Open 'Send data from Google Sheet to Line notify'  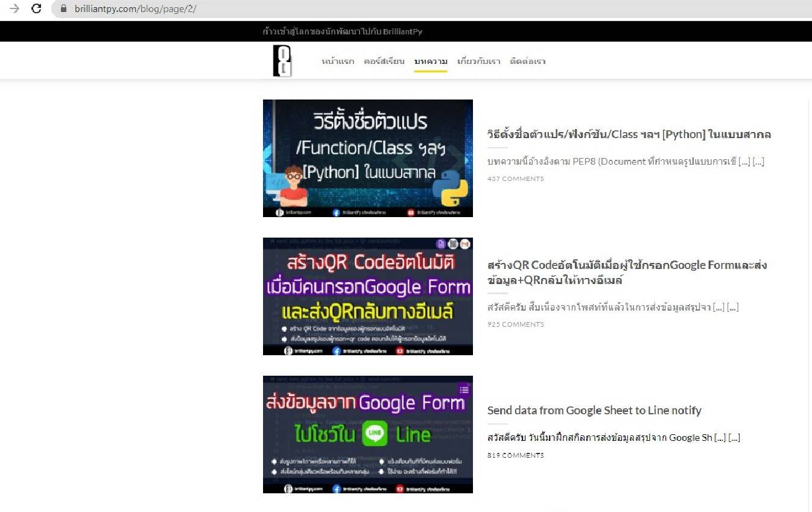tap(594, 410)
